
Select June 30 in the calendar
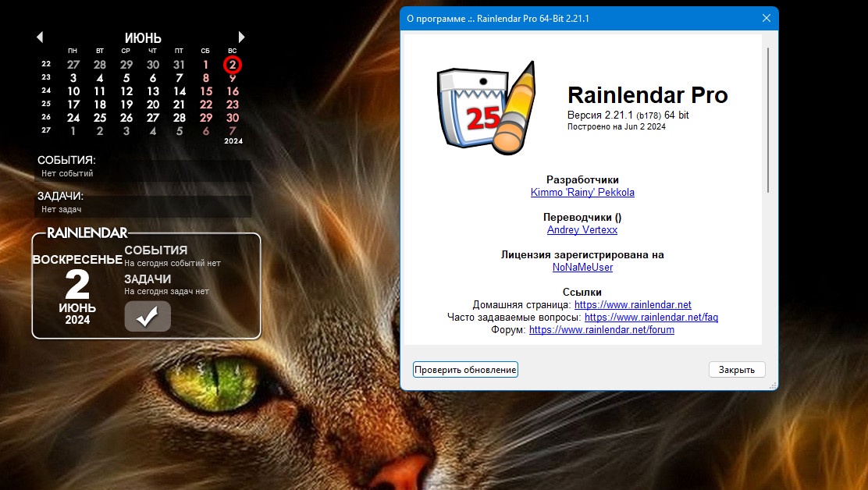click(233, 118)
